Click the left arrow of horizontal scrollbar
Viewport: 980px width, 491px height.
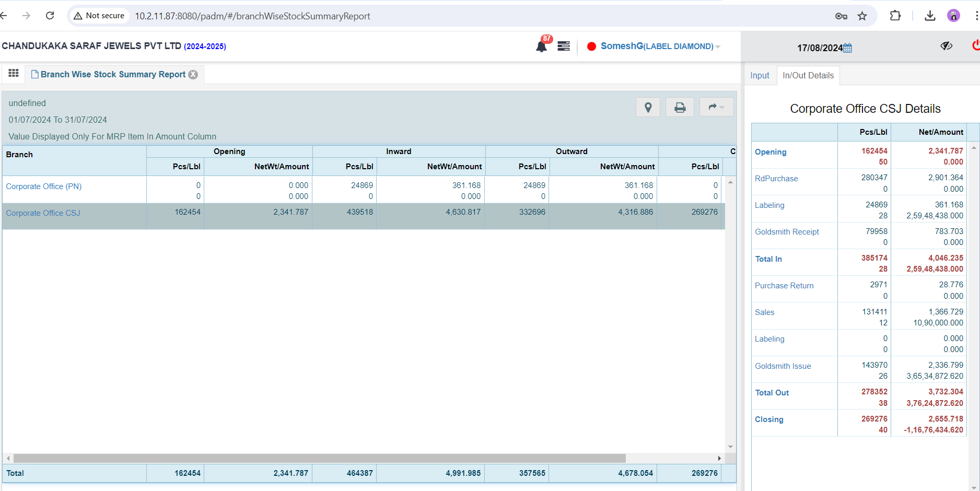click(x=8, y=458)
